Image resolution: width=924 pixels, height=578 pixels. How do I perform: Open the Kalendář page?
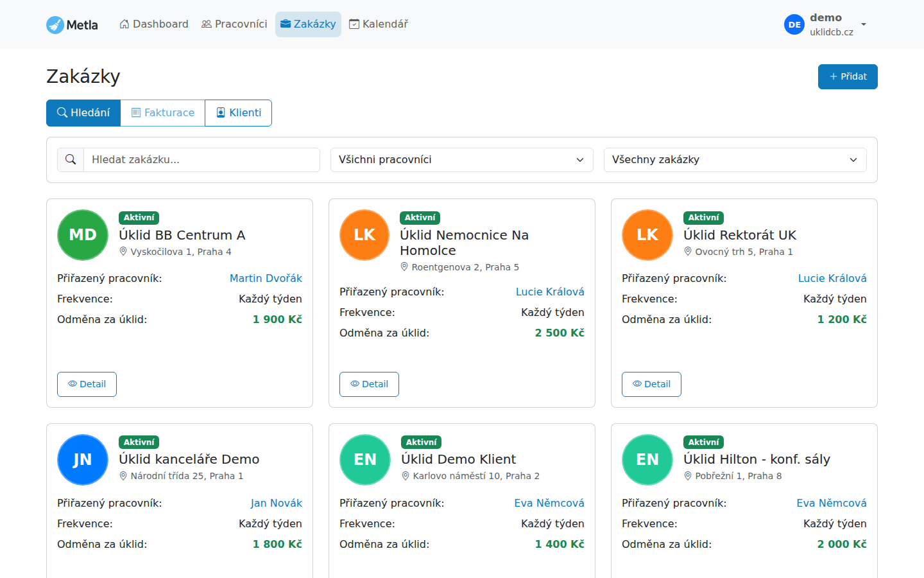(x=379, y=24)
